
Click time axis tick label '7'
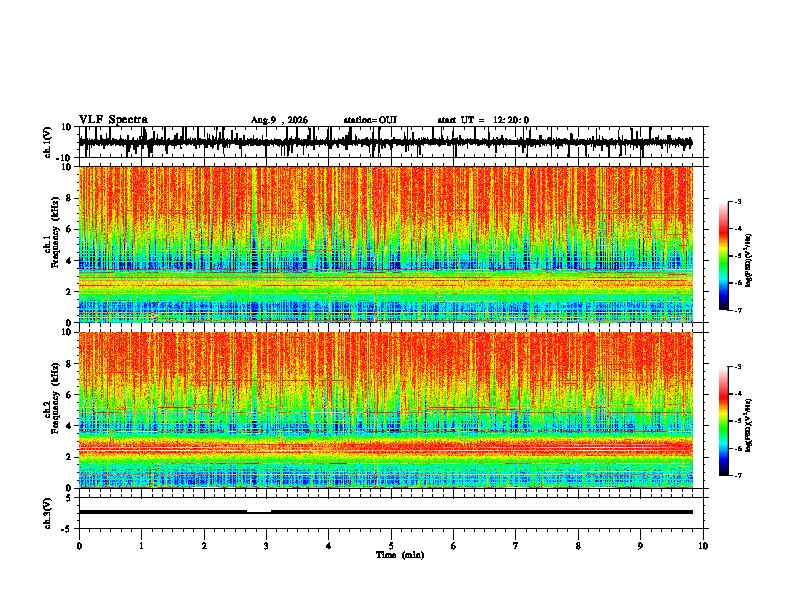point(516,546)
